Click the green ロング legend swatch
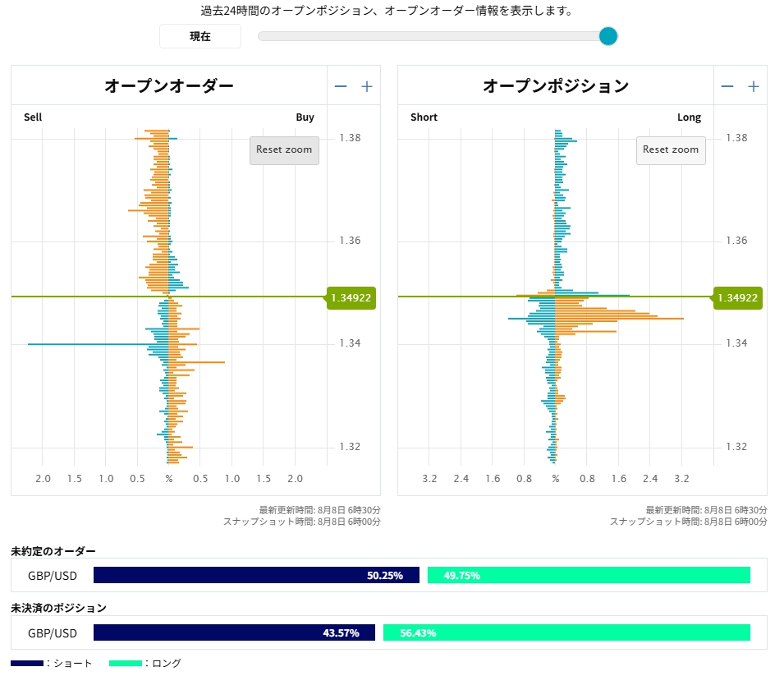The width and height of the screenshot is (784, 676). [x=126, y=663]
